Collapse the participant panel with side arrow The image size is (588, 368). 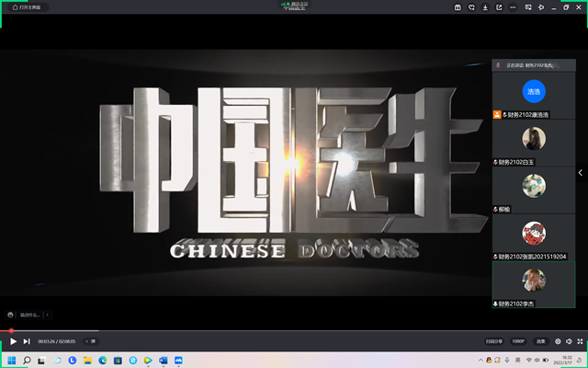[580, 172]
